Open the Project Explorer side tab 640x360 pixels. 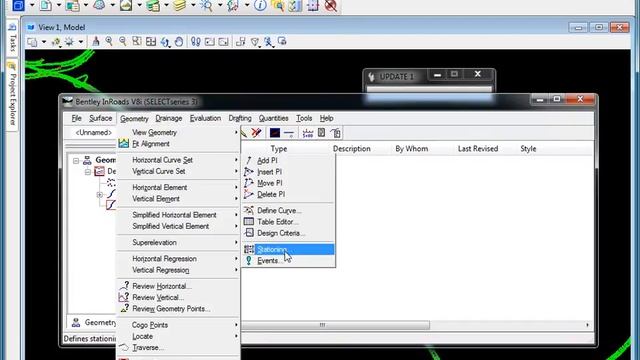click(x=12, y=95)
